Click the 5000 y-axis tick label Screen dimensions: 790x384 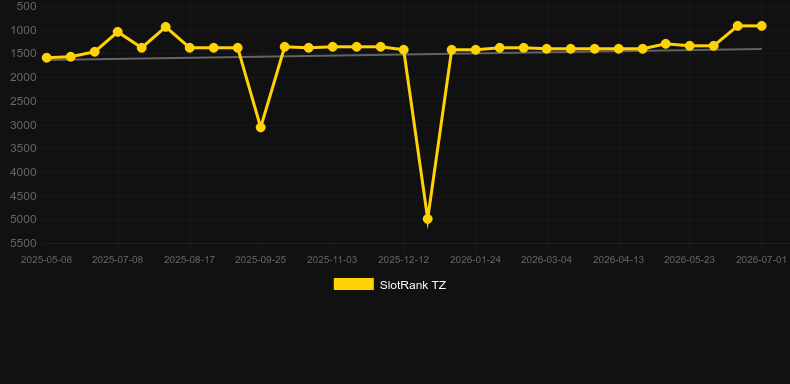pyautogui.click(x=23, y=220)
